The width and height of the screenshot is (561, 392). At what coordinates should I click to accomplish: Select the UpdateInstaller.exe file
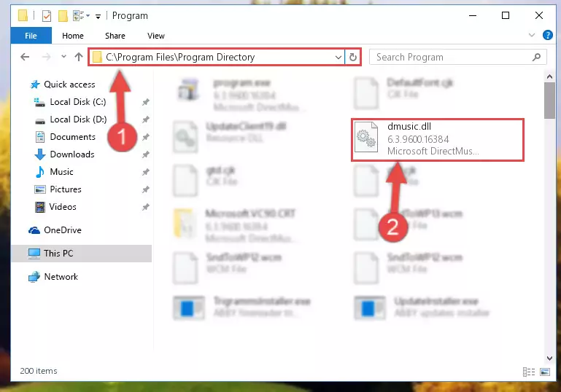coord(422,307)
